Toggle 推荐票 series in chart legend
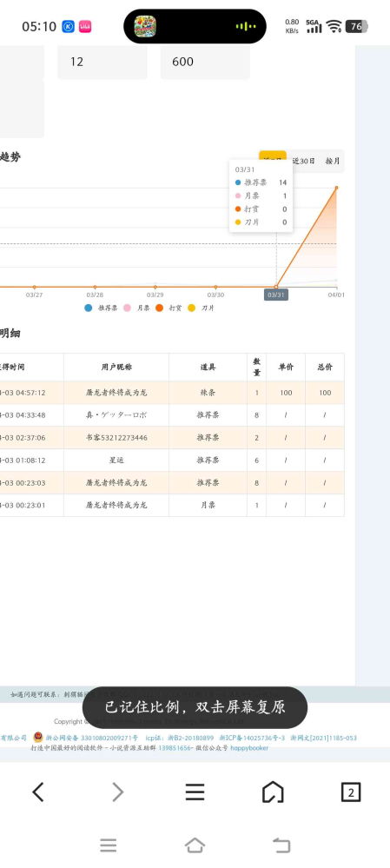The width and height of the screenshot is (390, 868). pyautogui.click(x=102, y=308)
